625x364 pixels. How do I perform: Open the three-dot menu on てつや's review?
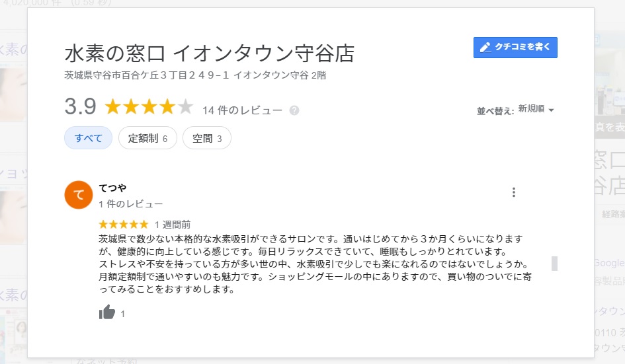pos(514,192)
